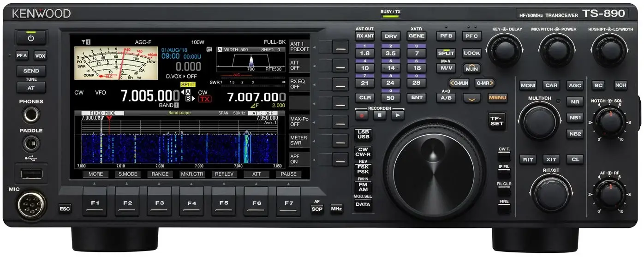Toggle the VOX button
644x257 pixels.
[x=40, y=55]
